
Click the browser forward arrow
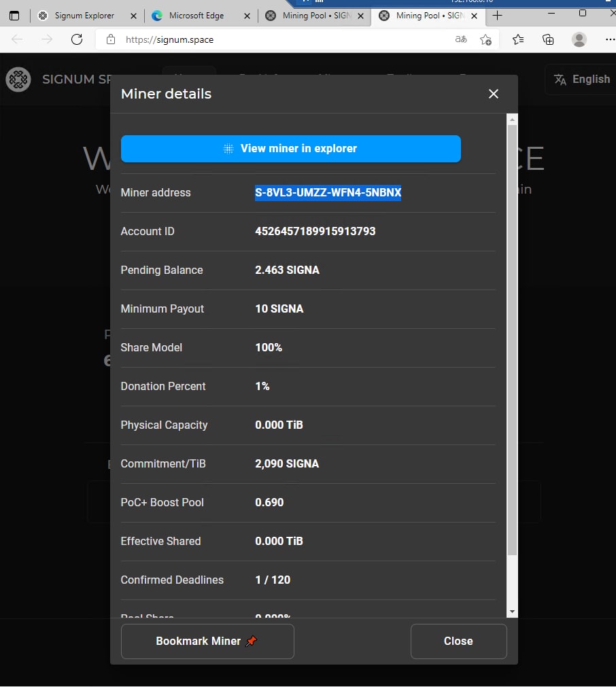coord(47,39)
